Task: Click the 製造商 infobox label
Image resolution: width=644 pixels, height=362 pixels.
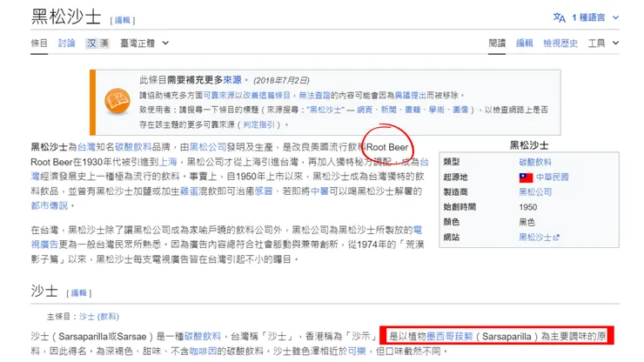Action: (455, 192)
